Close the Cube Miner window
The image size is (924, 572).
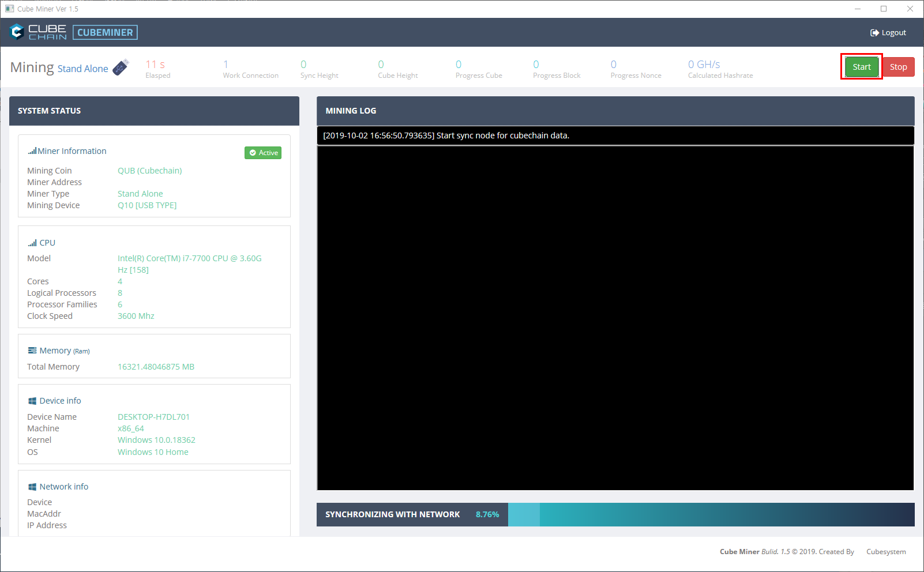coord(910,9)
